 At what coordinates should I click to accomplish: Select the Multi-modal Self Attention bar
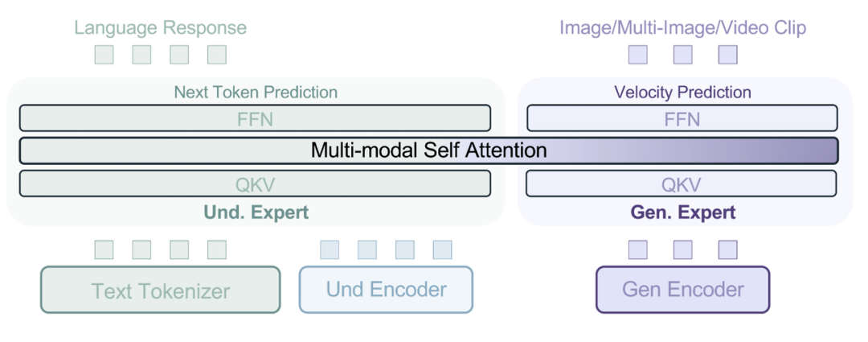tap(429, 150)
